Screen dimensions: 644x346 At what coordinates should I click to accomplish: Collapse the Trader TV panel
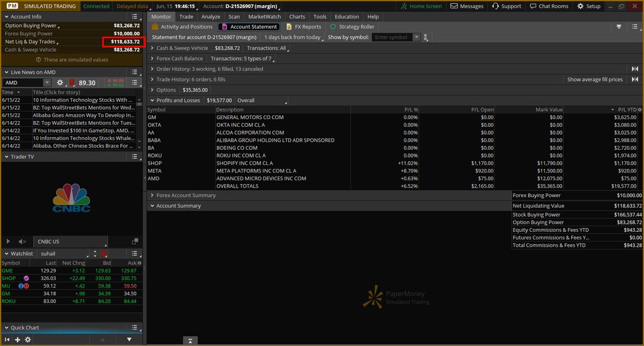6,157
